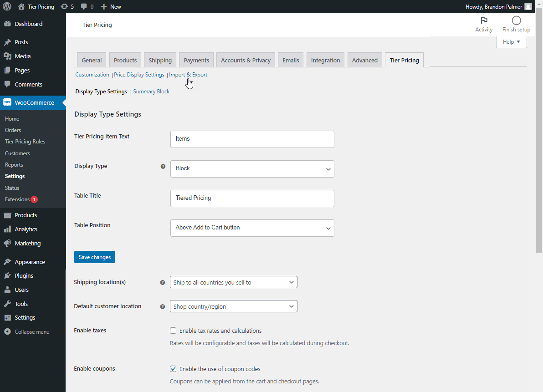Viewport: 543px width, 392px height.
Task: Open the Customization link
Action: [x=92, y=75]
